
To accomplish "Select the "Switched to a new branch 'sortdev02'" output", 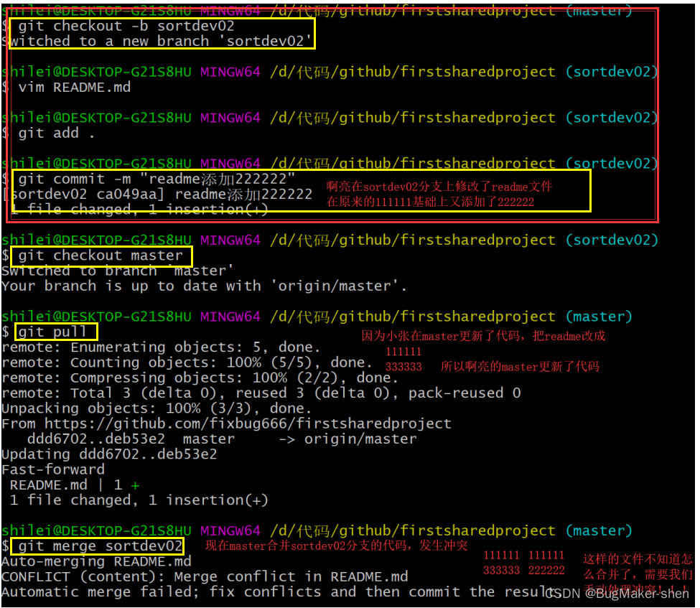I will [x=157, y=41].
